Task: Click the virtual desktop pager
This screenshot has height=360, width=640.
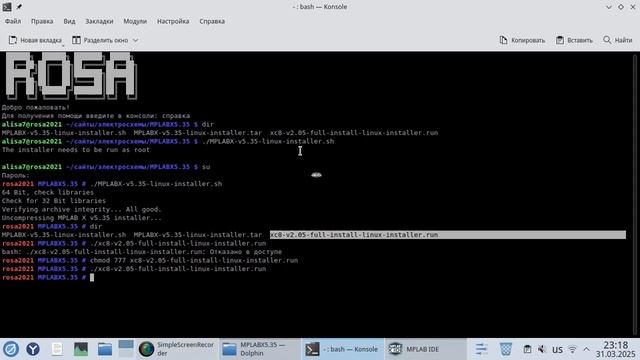Action: point(126,349)
